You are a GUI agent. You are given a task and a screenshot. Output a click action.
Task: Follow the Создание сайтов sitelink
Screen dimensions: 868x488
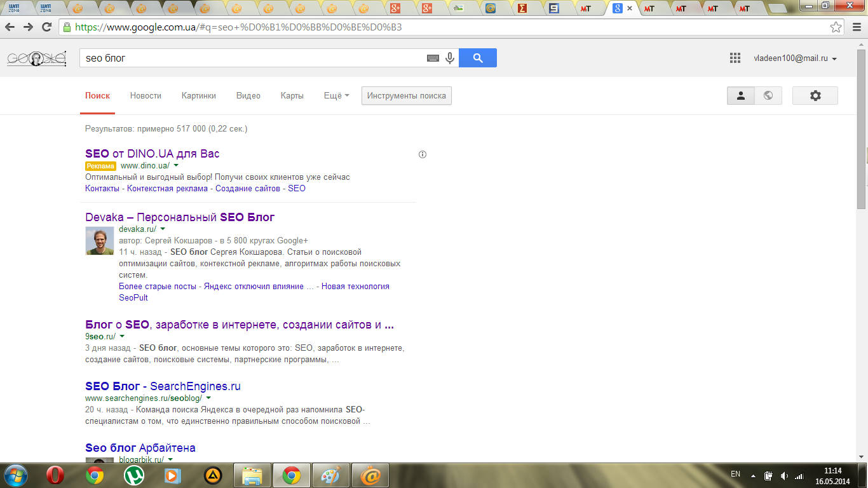click(x=248, y=188)
